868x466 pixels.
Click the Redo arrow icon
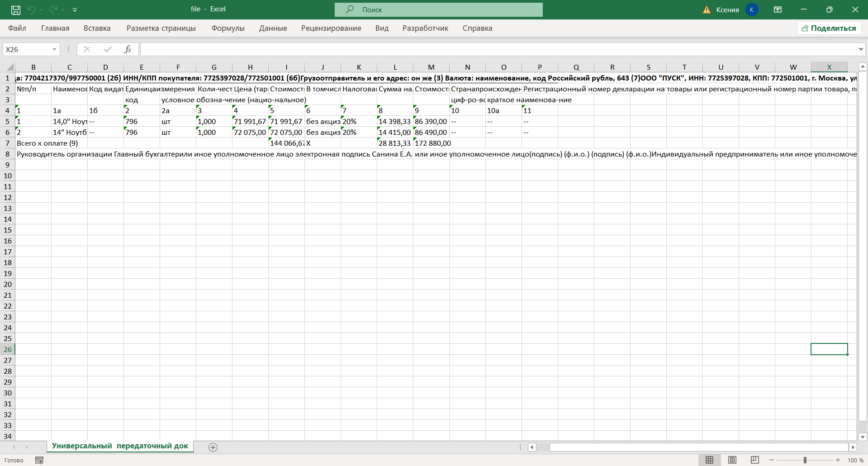(53, 10)
